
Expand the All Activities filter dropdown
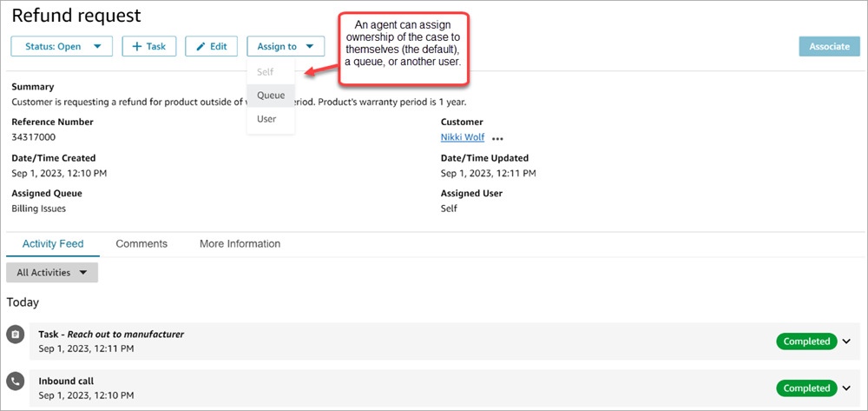[52, 272]
